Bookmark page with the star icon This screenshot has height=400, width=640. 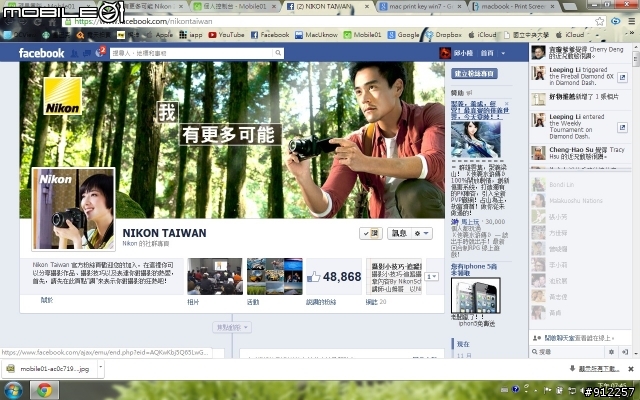click(x=599, y=21)
